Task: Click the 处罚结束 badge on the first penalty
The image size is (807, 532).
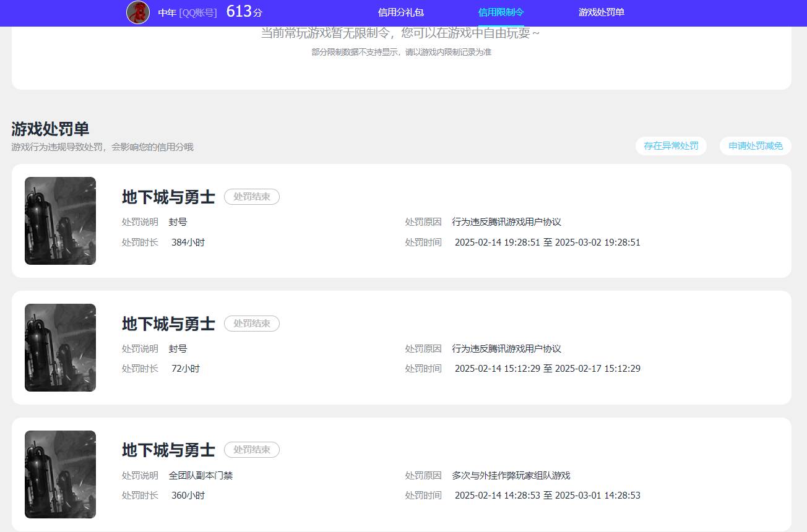Action: pyautogui.click(x=251, y=197)
